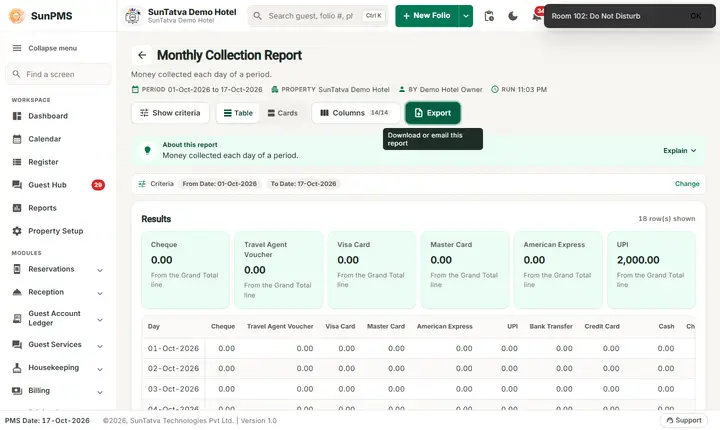Click the UPI 2,000.00 summary card
This screenshot has width=720, height=430.
(x=651, y=270)
